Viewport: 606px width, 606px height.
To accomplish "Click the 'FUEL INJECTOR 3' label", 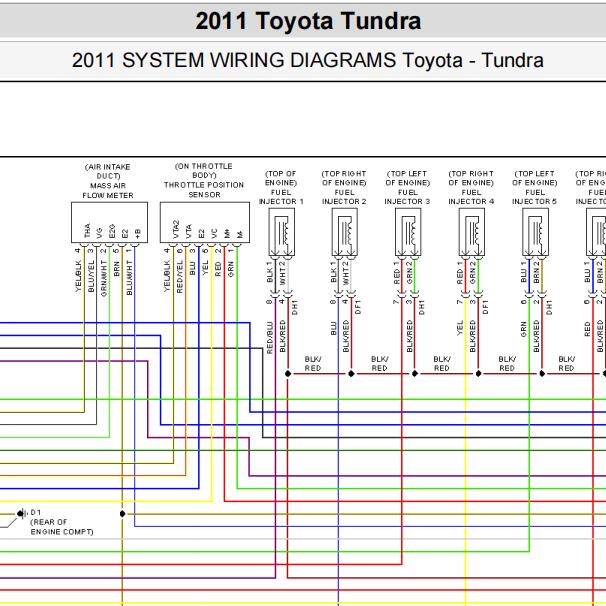I will pyautogui.click(x=407, y=197).
